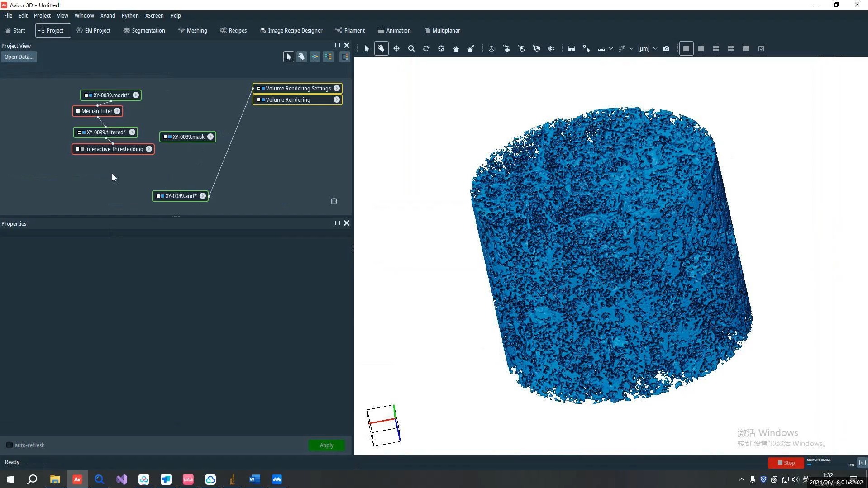Expand the measurement ruler dropdown arrow
Image resolution: width=868 pixels, height=488 pixels.
pos(610,48)
